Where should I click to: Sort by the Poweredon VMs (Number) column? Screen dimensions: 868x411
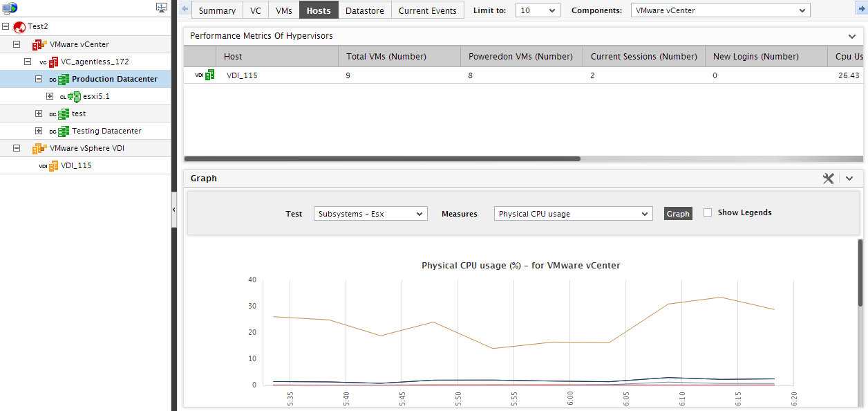522,57
